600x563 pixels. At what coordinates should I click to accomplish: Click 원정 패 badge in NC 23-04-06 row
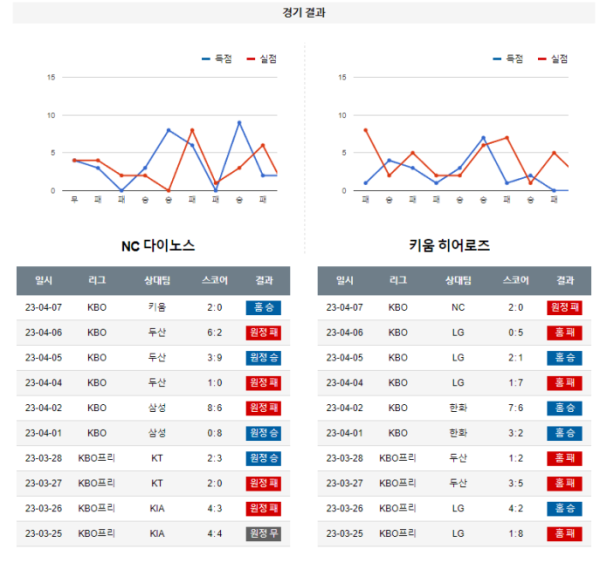click(263, 333)
